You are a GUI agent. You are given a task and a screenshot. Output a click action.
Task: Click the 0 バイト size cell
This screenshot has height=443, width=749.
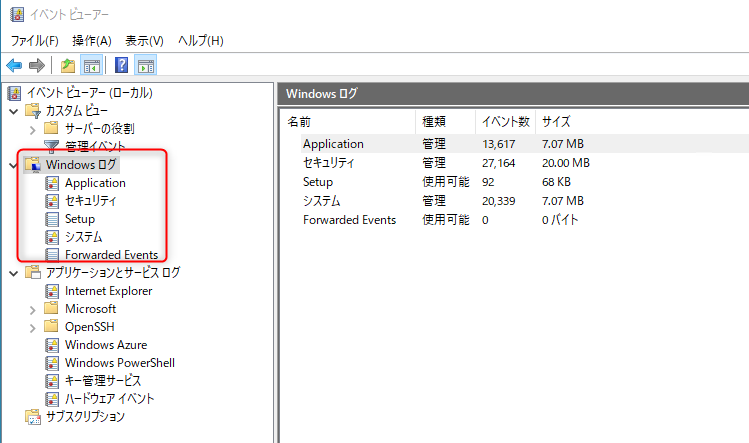coord(560,220)
